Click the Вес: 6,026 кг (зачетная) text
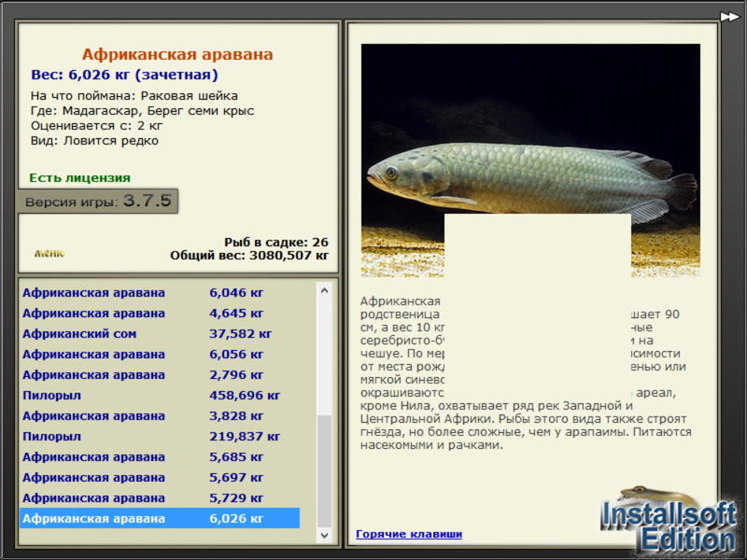The height and width of the screenshot is (560, 747). [x=124, y=75]
